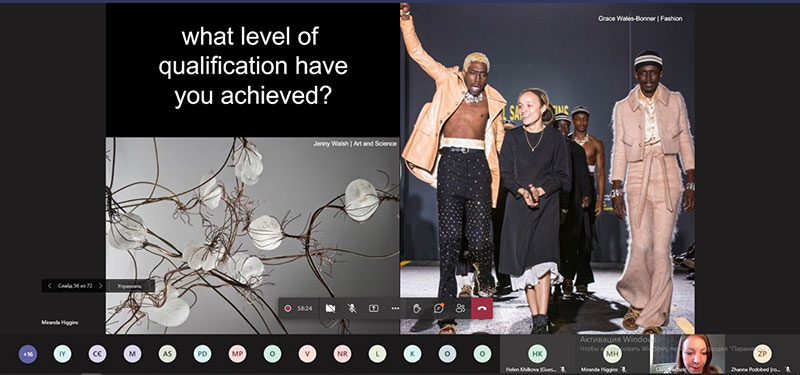Show the meeting chat conversation
The width and height of the screenshot is (800, 375).
pyautogui.click(x=439, y=308)
